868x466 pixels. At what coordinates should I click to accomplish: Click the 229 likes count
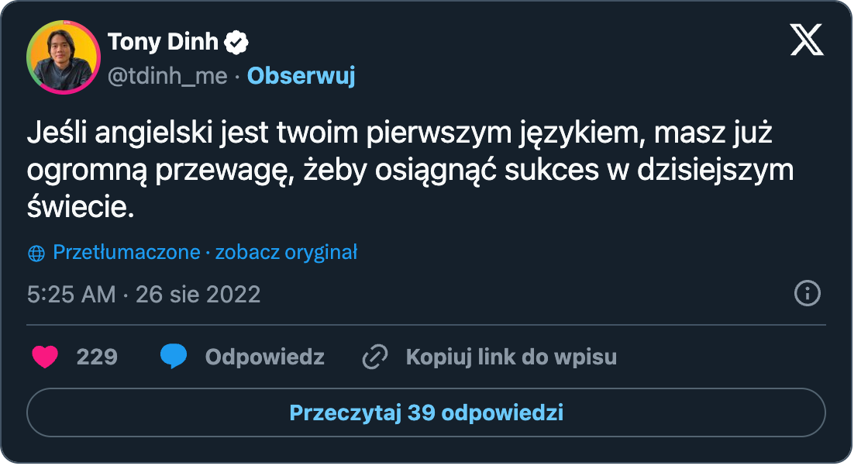97,357
